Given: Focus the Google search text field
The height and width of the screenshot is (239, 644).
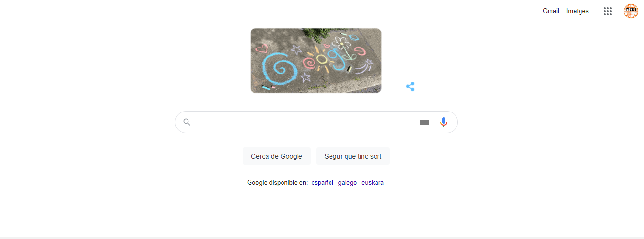Looking at the screenshot, I should point(305,122).
